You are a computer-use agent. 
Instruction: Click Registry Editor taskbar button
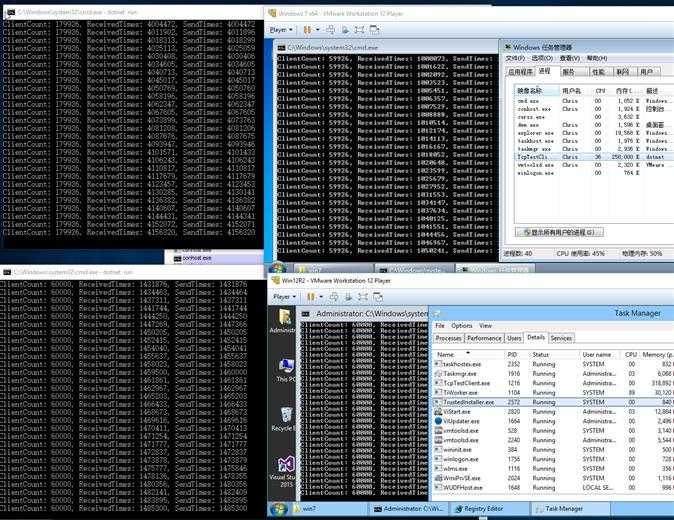[x=491, y=509]
